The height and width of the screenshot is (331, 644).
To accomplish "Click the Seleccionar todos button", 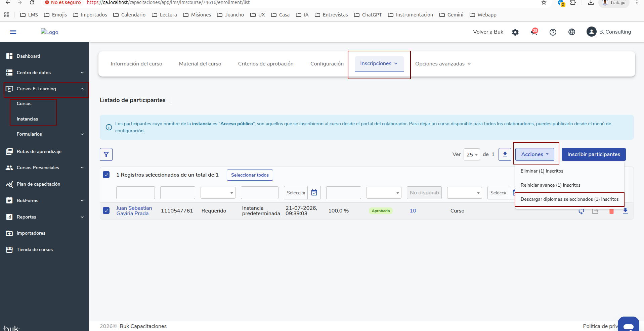I will (250, 175).
